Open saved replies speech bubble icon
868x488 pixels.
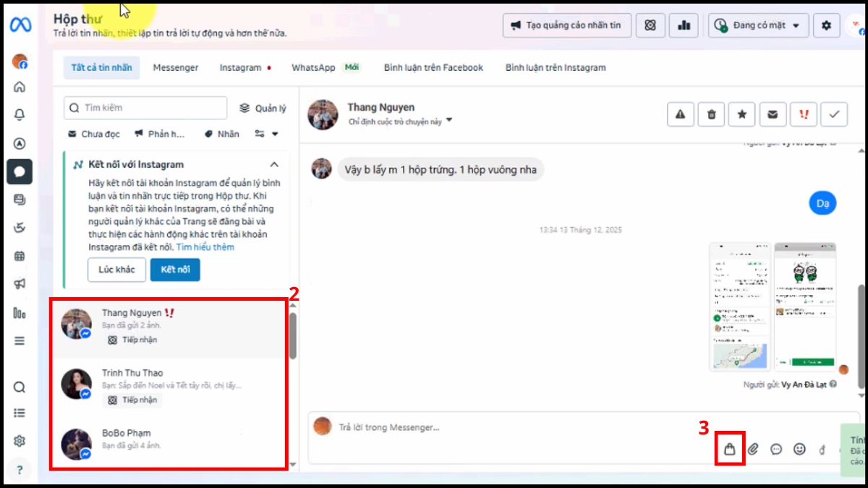776,449
